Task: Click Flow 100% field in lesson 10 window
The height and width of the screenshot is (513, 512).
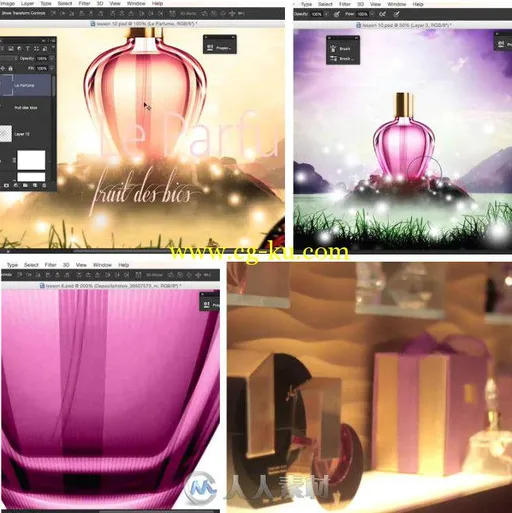Action: (x=362, y=14)
